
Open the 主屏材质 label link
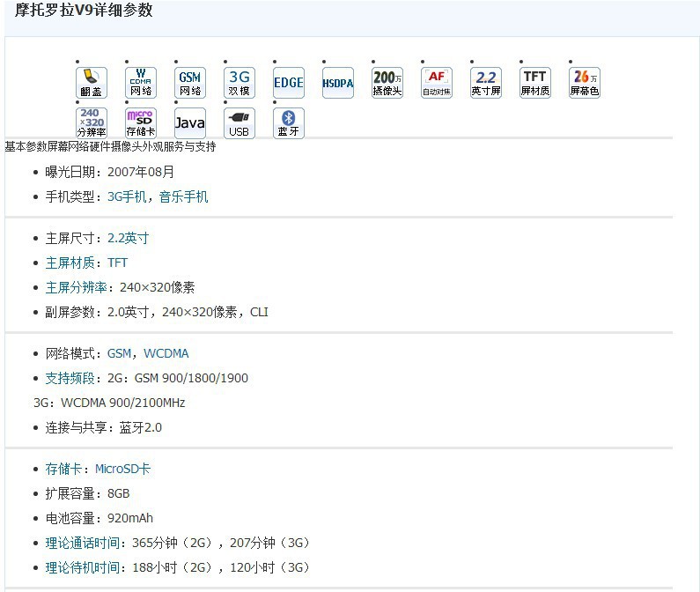[x=70, y=263]
